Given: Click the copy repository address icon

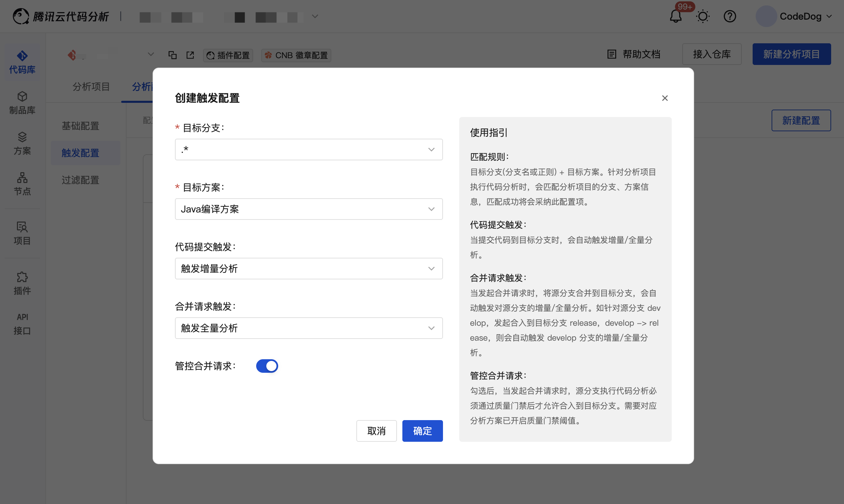Looking at the screenshot, I should [173, 55].
